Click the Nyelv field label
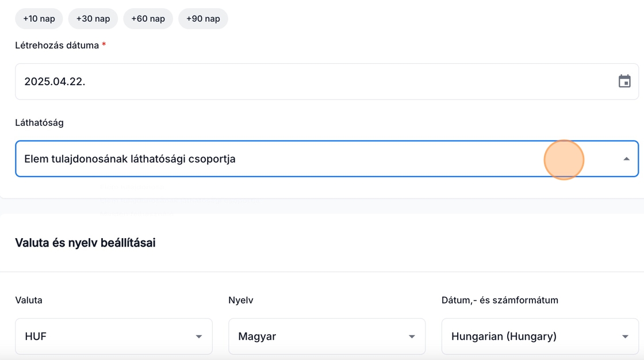This screenshot has width=644, height=360. (241, 300)
